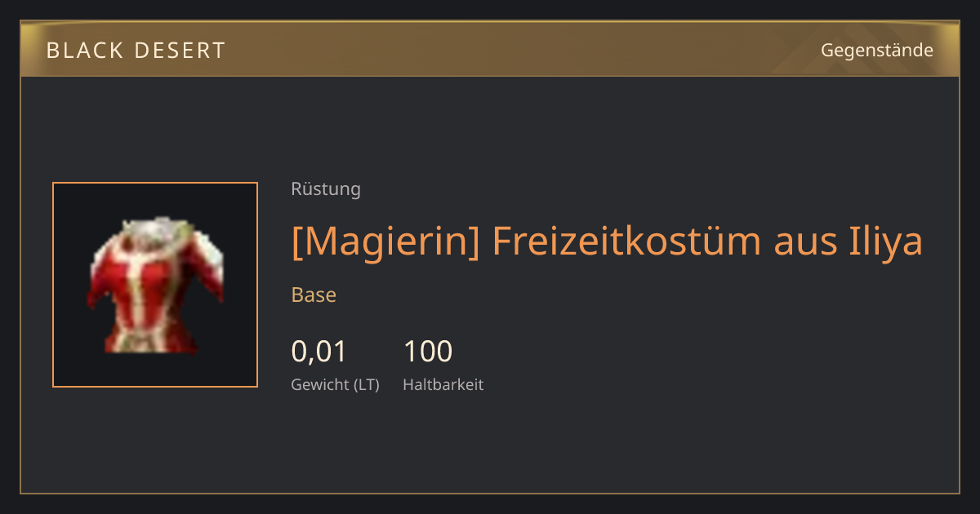
Task: Select the BLACK DESERT header logo
Action: (136, 51)
